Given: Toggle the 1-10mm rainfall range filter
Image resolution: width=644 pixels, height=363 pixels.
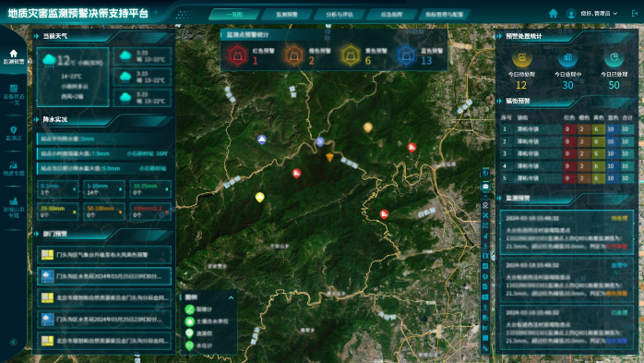Looking at the screenshot, I should [104, 189].
